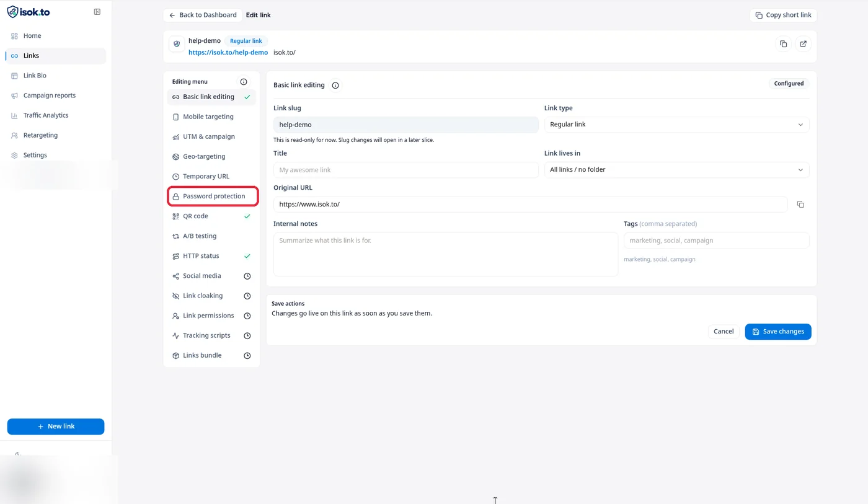
Task: Click clock icon on Social media row
Action: tap(247, 276)
